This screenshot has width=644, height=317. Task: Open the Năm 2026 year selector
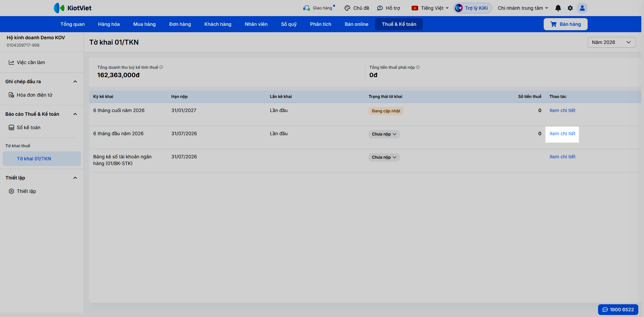611,42
